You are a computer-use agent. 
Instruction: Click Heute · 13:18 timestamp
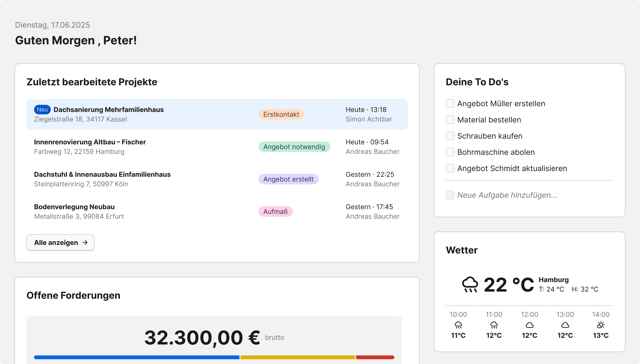366,110
